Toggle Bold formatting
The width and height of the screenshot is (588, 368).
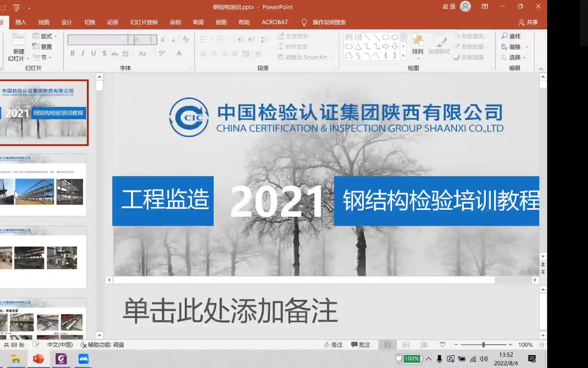click(72, 53)
